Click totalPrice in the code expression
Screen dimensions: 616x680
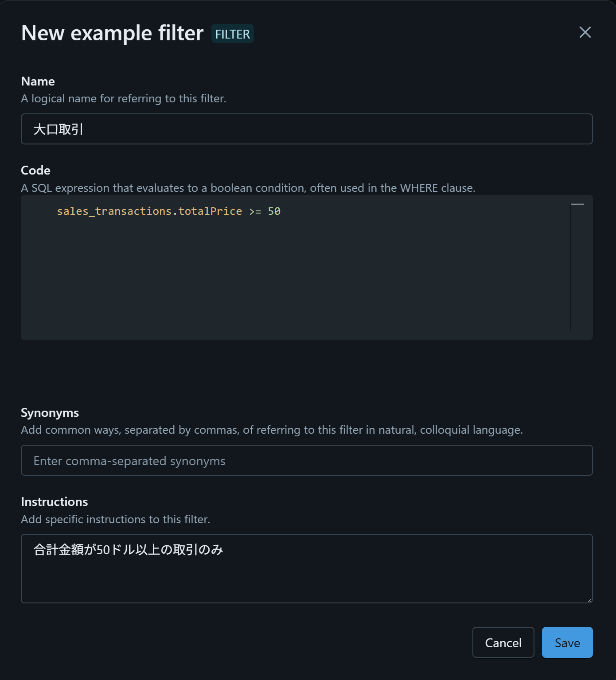pyautogui.click(x=210, y=211)
